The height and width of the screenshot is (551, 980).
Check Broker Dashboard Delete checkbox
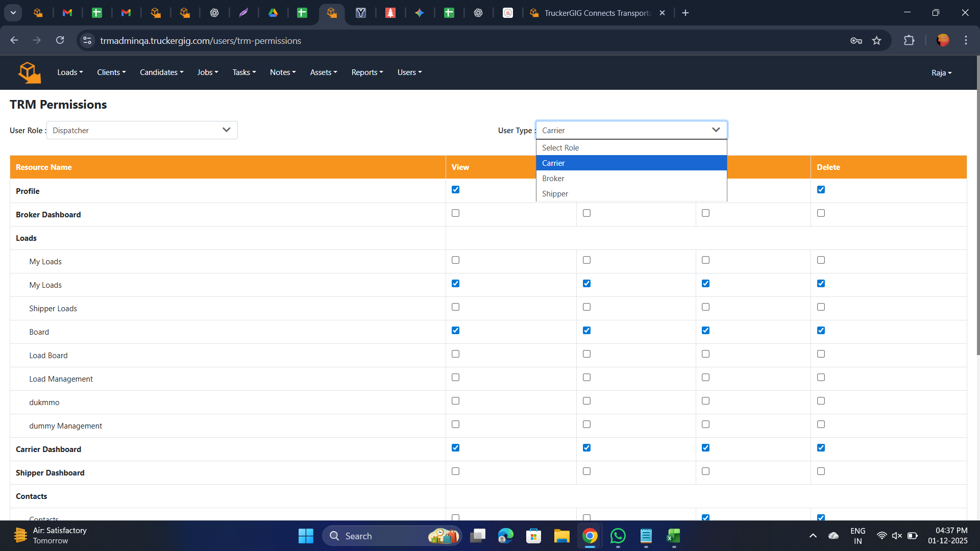[821, 213]
